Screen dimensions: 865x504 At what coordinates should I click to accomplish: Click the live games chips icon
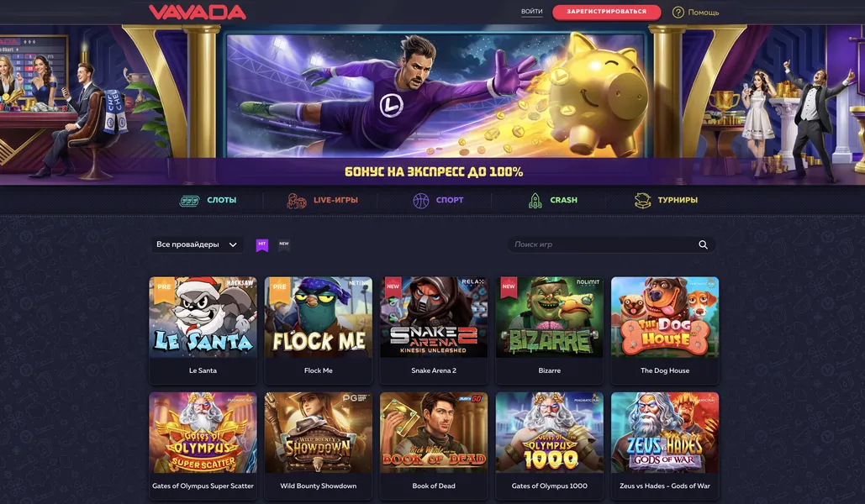click(x=296, y=201)
